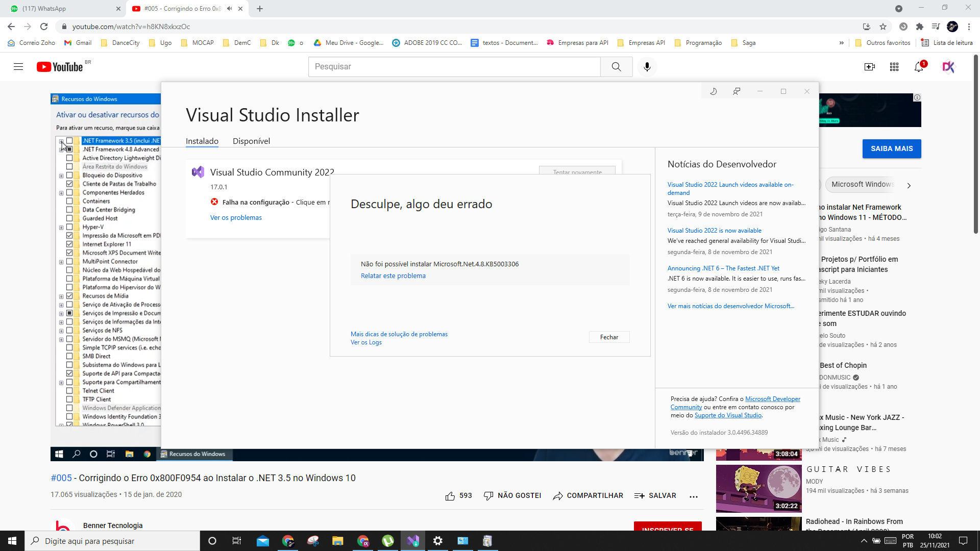Open YouTube notifications bell
Screen dimensions: 980x551
(919, 67)
